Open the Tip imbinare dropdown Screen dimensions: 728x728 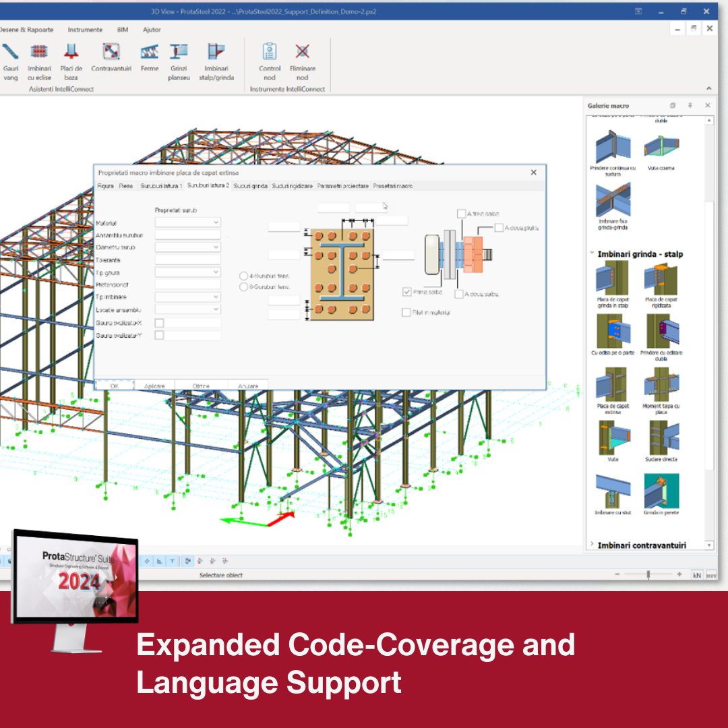(x=187, y=297)
